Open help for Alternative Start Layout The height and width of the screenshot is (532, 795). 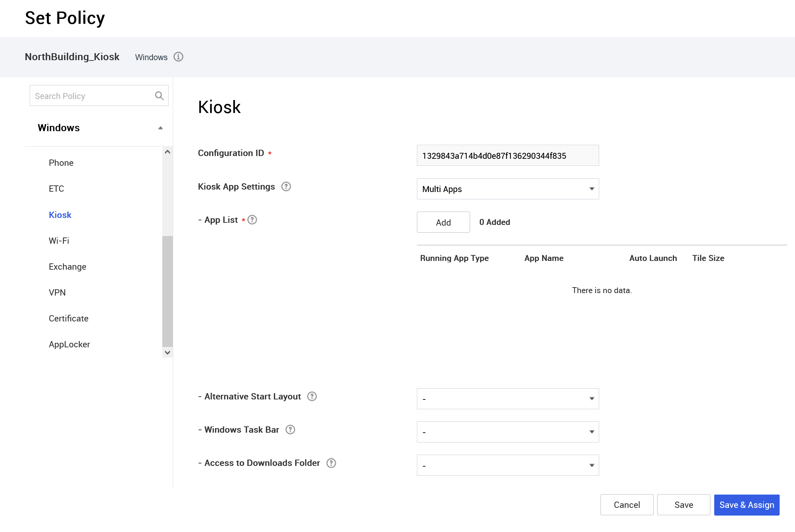point(312,396)
